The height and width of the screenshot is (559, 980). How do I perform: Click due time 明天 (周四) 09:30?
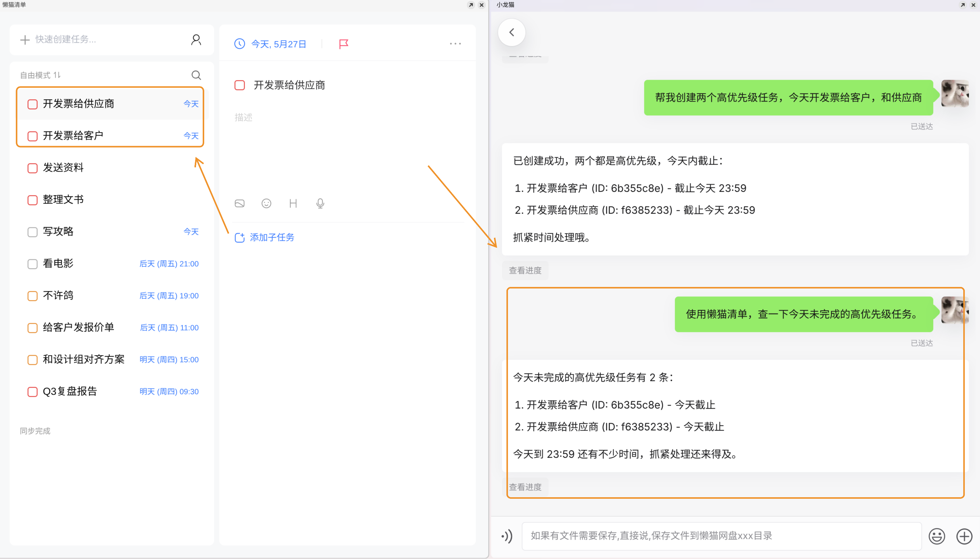pos(169,392)
